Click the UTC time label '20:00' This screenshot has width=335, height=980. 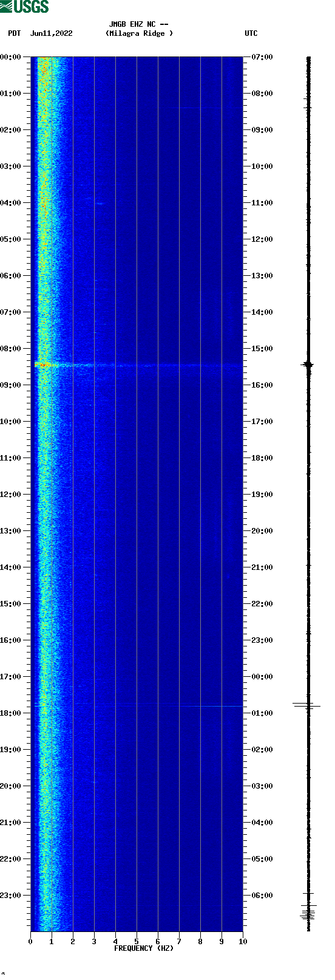(x=262, y=531)
